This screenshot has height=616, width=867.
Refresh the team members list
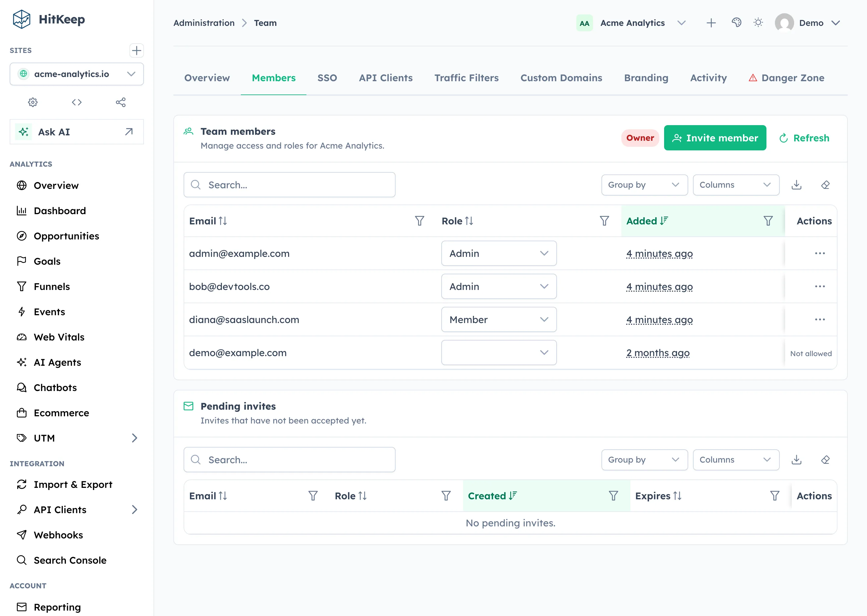804,138
